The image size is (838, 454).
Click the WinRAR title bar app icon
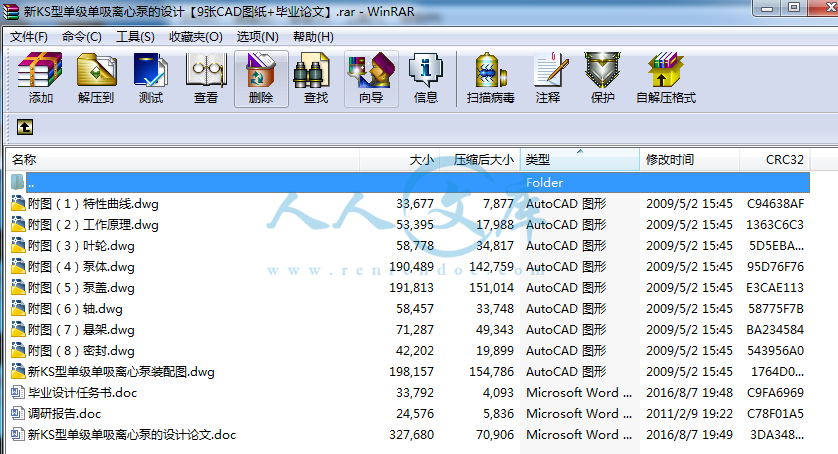click(x=11, y=11)
